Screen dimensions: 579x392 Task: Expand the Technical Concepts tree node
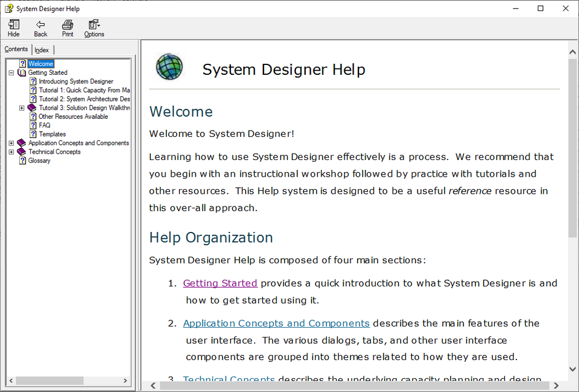12,152
